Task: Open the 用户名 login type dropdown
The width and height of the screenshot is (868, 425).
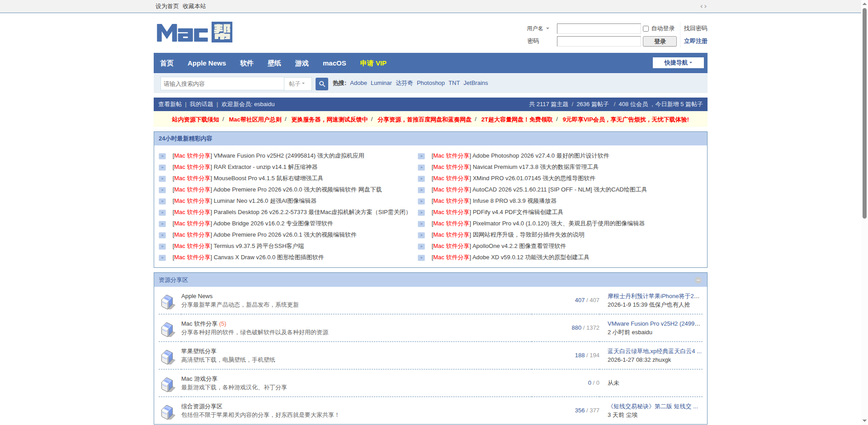Action: pos(538,28)
